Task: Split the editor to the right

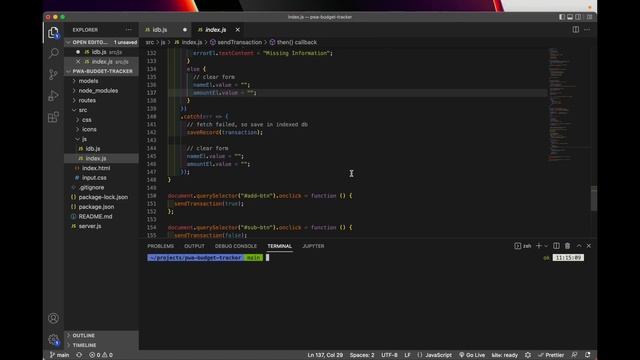Action: point(576,29)
